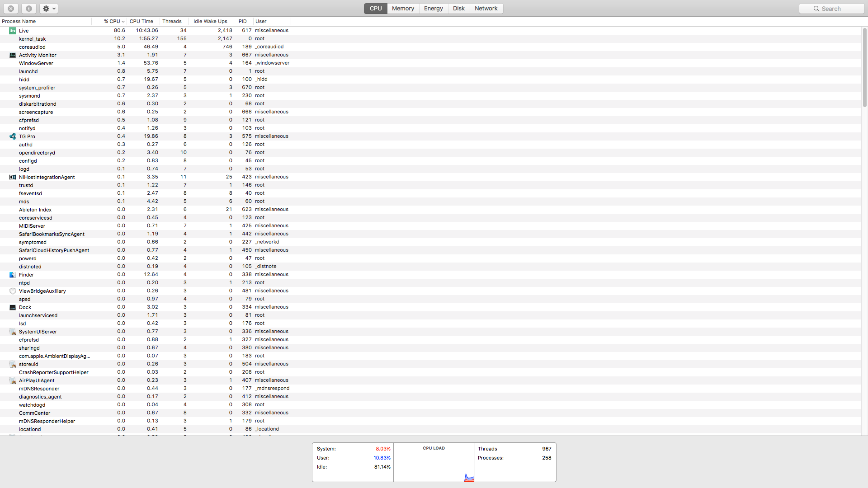This screenshot has width=868, height=488.
Task: Switch to the CPU tab
Action: [376, 9]
